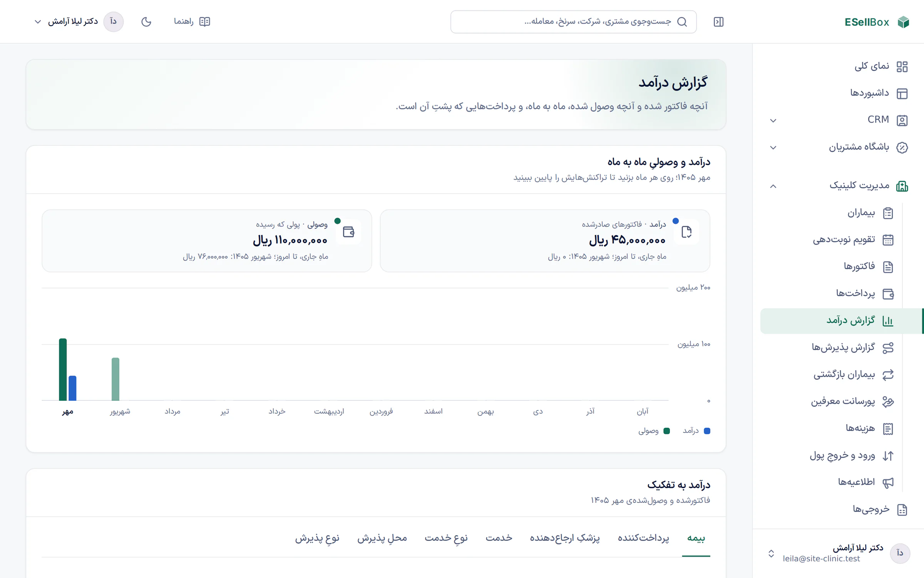
Task: Click the blue مهر revenue bar in chart
Action: pyautogui.click(x=72, y=388)
